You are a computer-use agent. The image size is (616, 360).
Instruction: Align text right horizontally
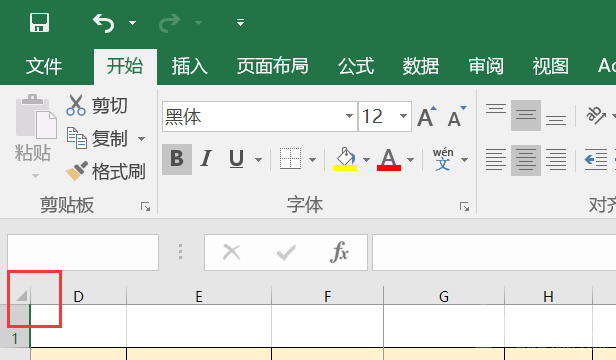click(x=556, y=160)
